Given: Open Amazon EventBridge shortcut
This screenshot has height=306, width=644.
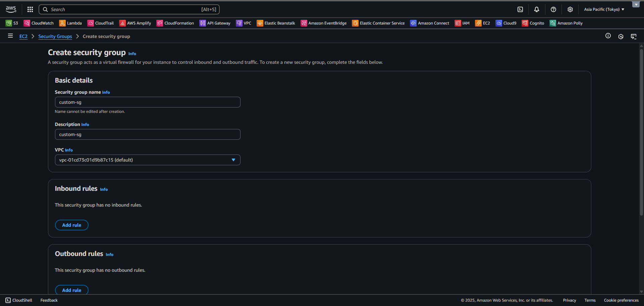Looking at the screenshot, I should (324, 23).
